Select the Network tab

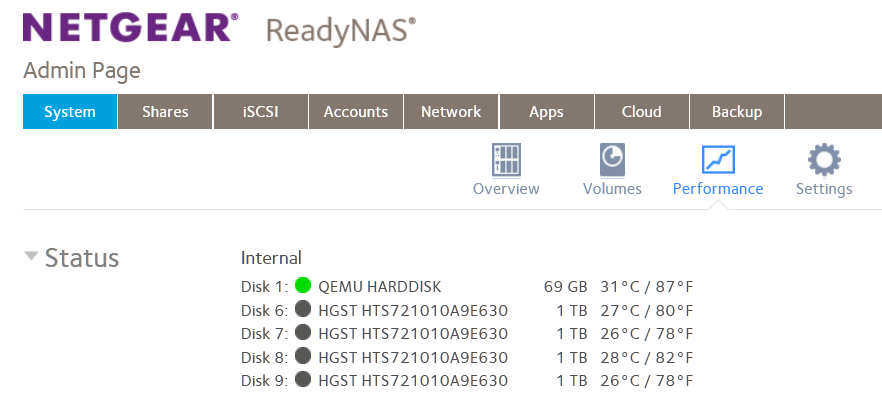click(451, 112)
